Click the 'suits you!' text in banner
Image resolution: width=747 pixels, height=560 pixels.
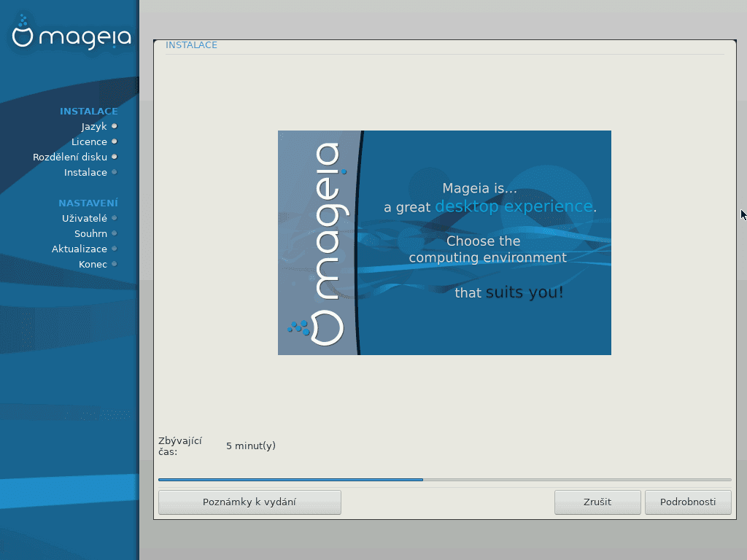coord(525,292)
